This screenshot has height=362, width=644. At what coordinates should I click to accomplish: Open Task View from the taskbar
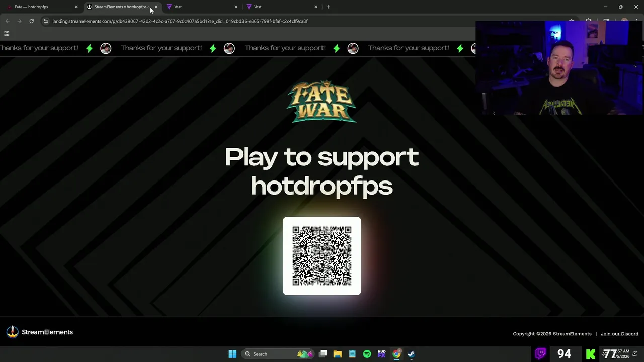point(323,354)
